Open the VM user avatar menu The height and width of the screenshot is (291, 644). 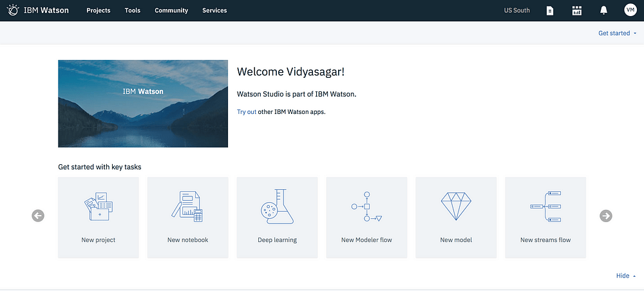(630, 10)
